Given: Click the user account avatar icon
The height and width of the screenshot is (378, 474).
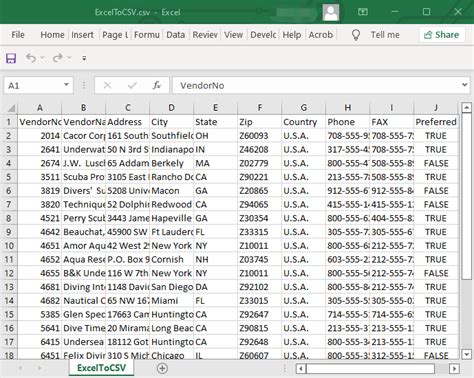Looking at the screenshot, I should [x=331, y=12].
